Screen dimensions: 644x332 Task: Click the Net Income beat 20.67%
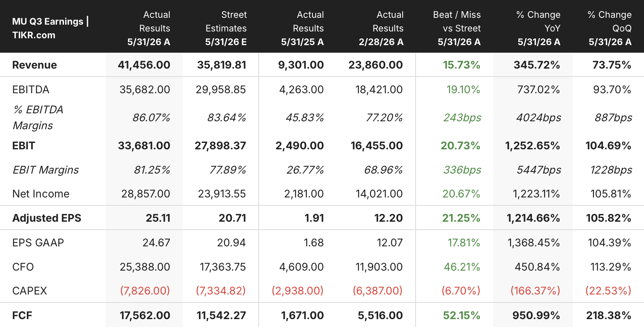pos(461,194)
